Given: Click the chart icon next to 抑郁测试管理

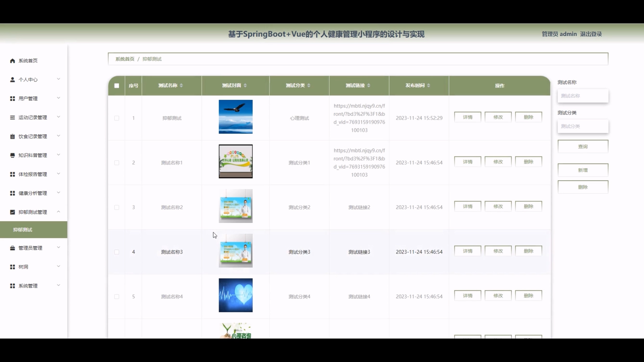Looking at the screenshot, I should (x=12, y=212).
